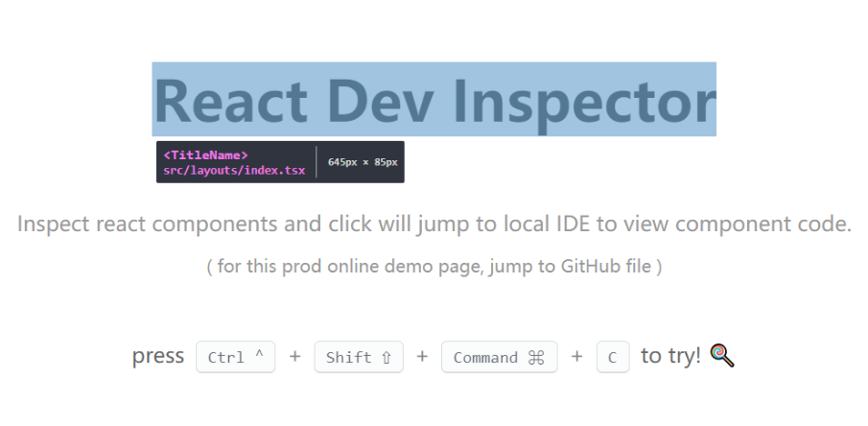Click the word 'press' before the keys
This screenshot has width=868, height=426.
(x=157, y=356)
